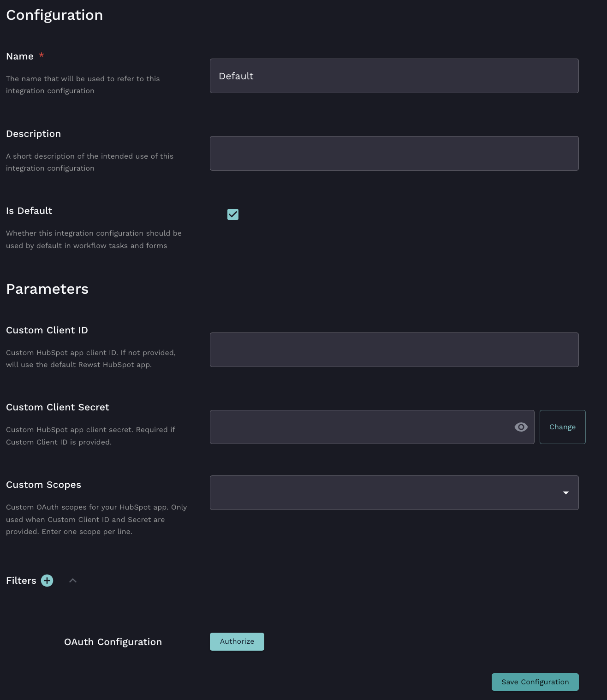Open the Custom Scopes dropdown arrow
Screen dimensions: 607x700
click(x=565, y=493)
